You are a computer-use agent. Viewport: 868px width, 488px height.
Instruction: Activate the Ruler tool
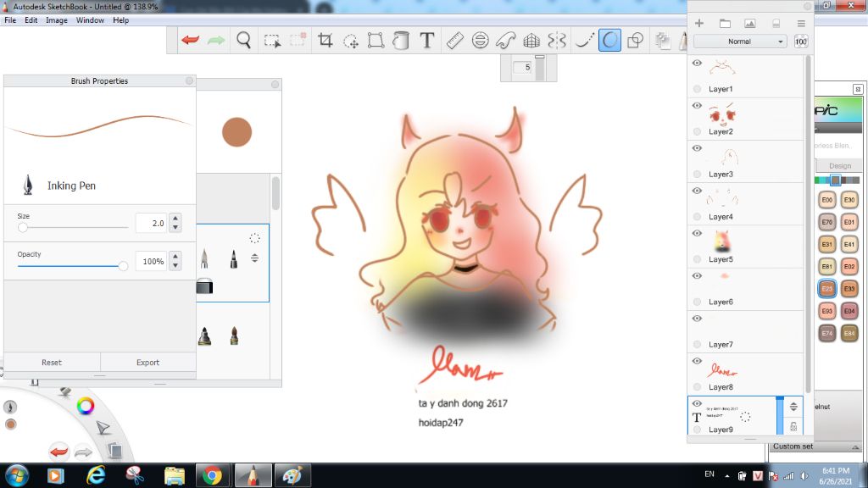[454, 40]
